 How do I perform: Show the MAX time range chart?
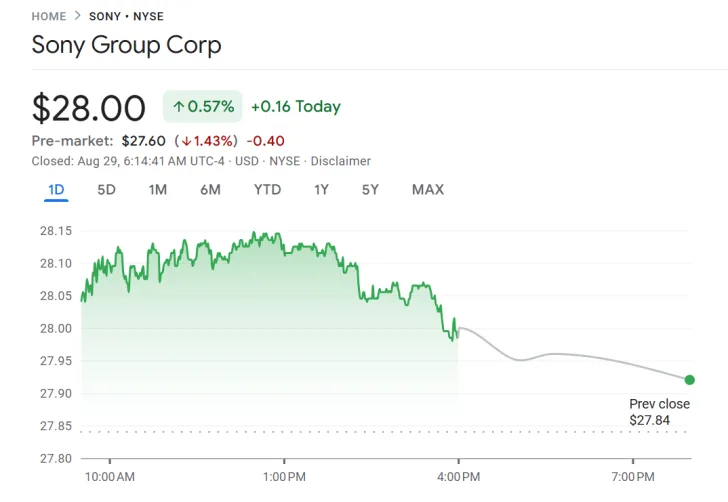pyautogui.click(x=428, y=190)
